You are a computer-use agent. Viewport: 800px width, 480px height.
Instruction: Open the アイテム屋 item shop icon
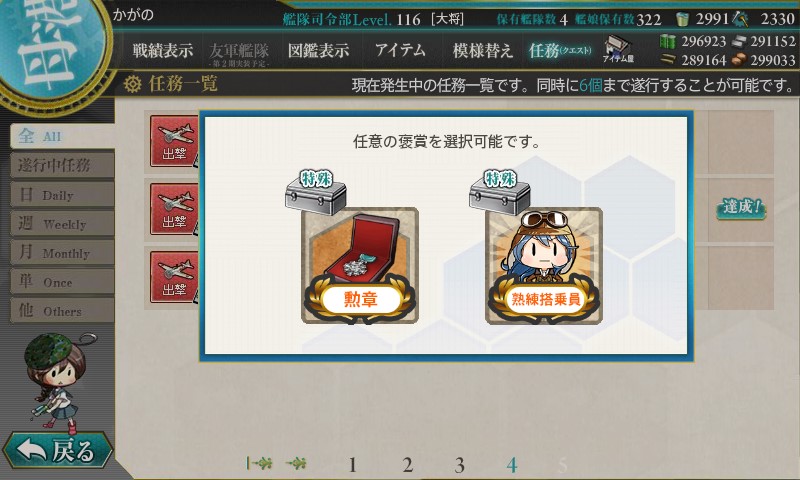pyautogui.click(x=618, y=49)
